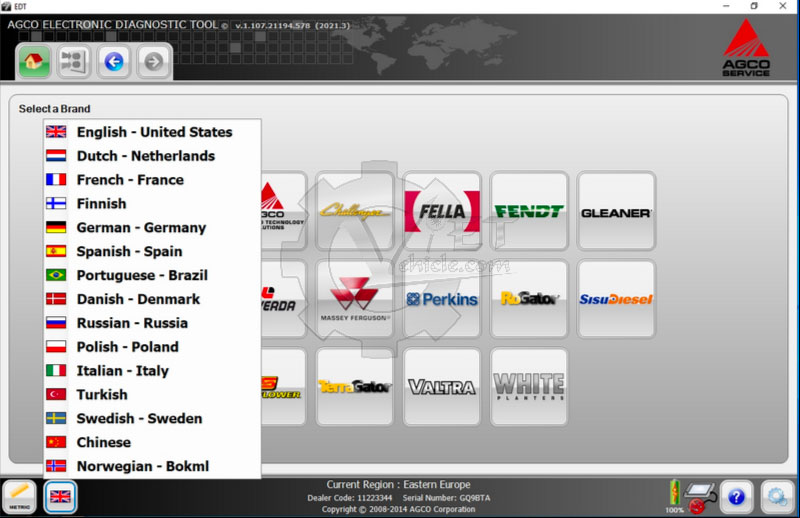Choose Chinese from the language list
The height and width of the screenshot is (518, 800).
[x=104, y=442]
